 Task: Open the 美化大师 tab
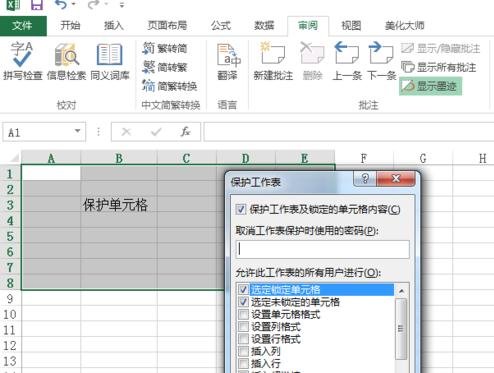(x=405, y=25)
